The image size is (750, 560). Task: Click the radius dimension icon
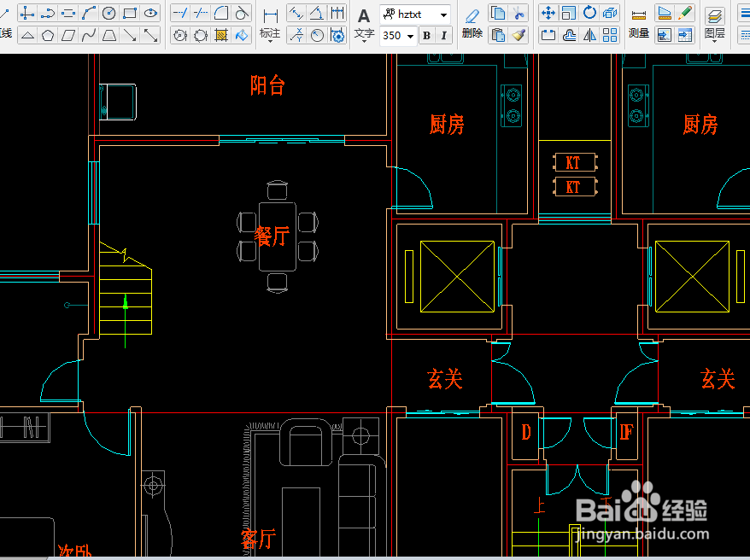coord(317,35)
